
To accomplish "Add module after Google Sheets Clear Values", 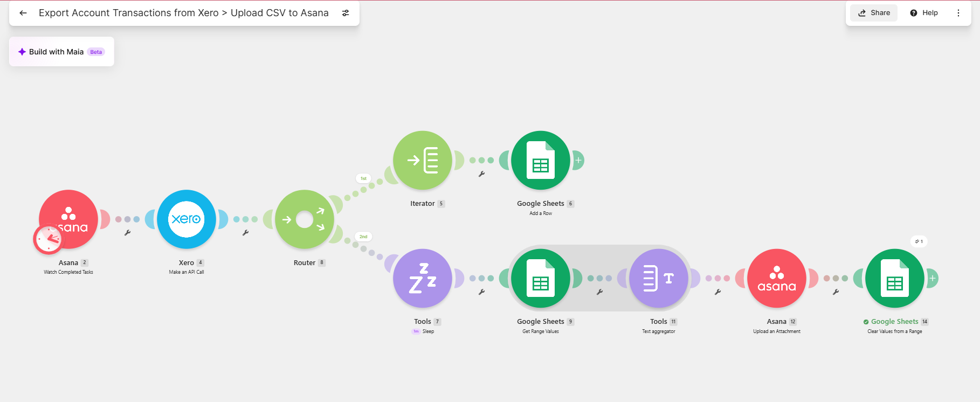I will click(933, 278).
